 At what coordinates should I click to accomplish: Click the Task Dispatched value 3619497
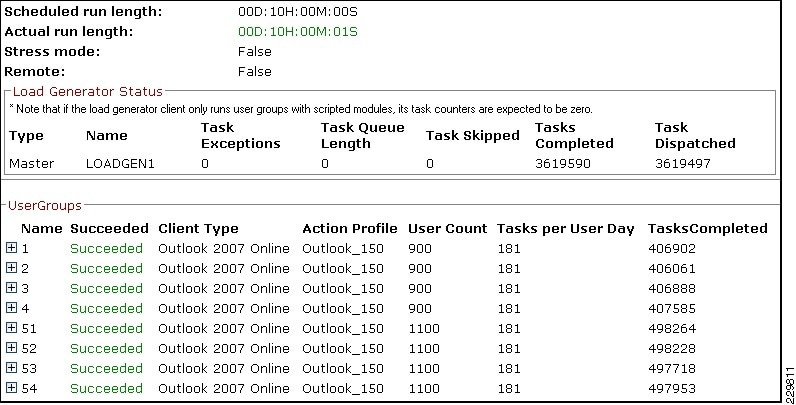click(x=686, y=163)
